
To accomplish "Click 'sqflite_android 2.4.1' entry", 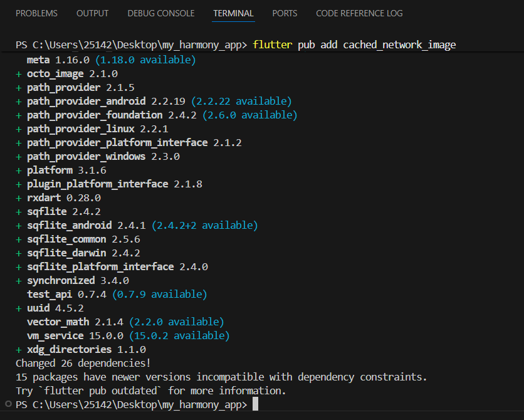I will click(x=86, y=226).
